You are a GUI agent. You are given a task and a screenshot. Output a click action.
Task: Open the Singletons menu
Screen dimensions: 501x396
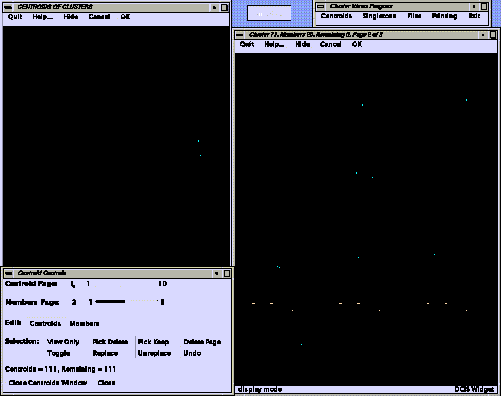pyautogui.click(x=379, y=16)
